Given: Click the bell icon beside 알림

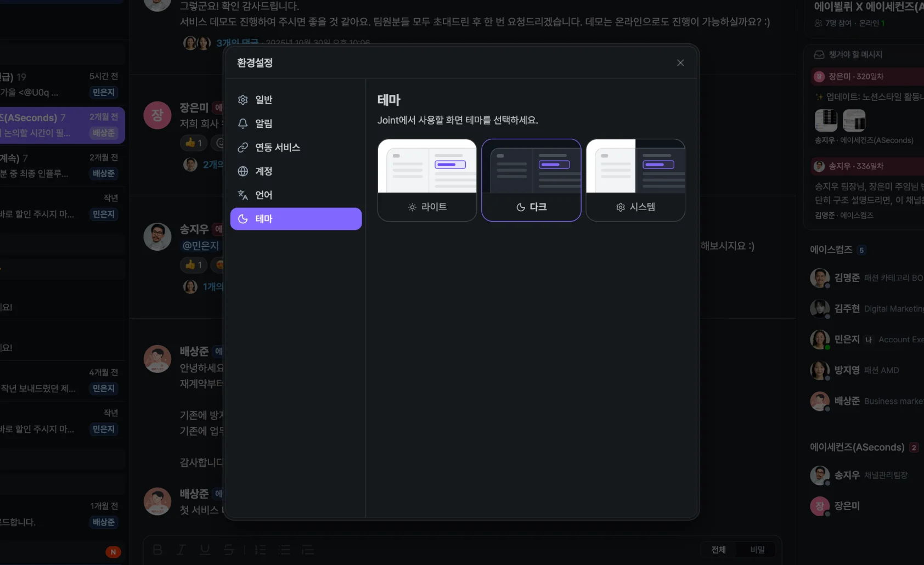Looking at the screenshot, I should point(243,123).
